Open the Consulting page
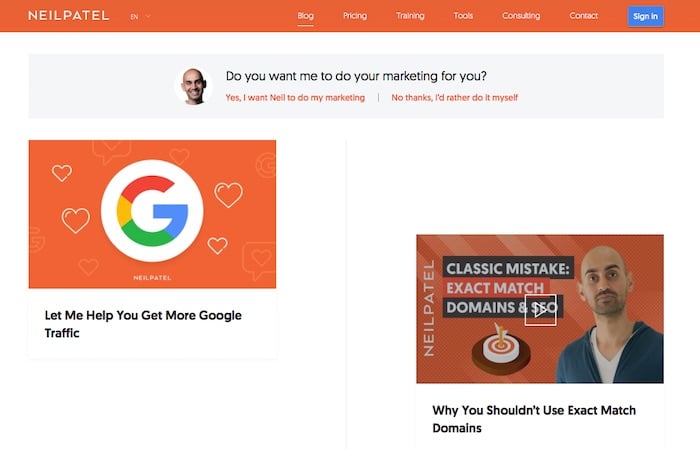The width and height of the screenshot is (700, 449). tap(521, 16)
